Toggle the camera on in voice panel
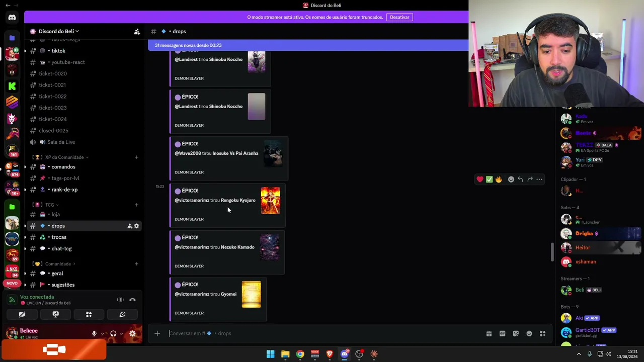 (22, 314)
